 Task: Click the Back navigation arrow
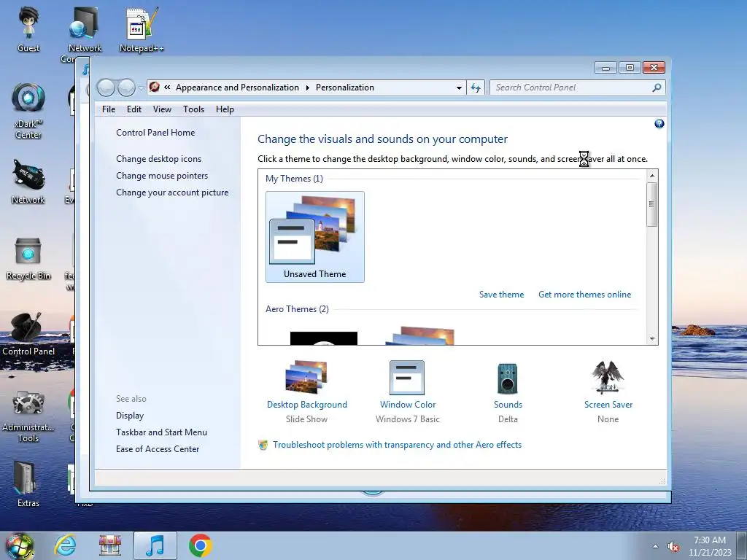pyautogui.click(x=106, y=87)
